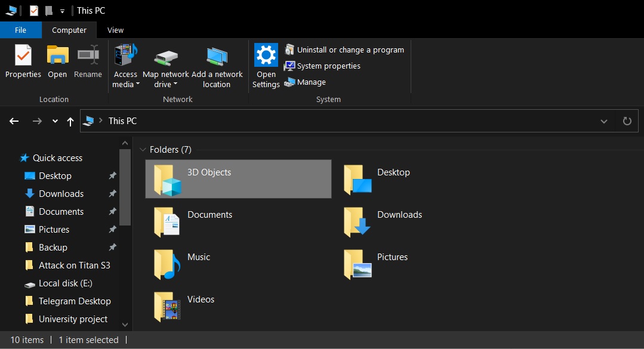This screenshot has width=644, height=349.
Task: Click the Manage computer icon
Action: pos(289,82)
